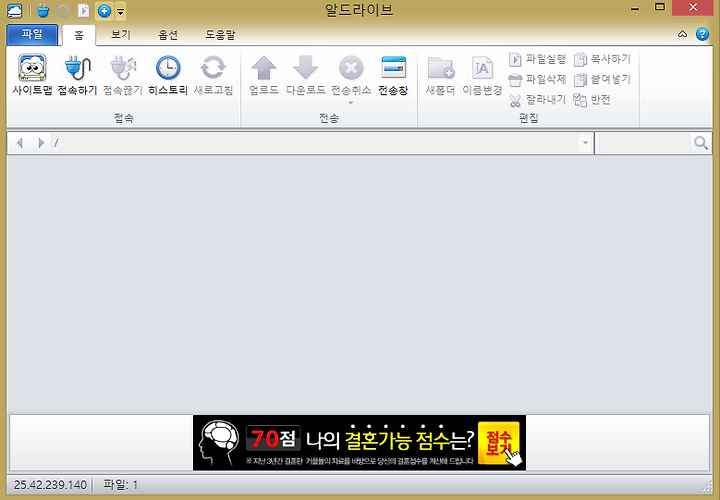Screen dimensions: 720x500
Task: Switch to the 도움말 ribbon tab
Action: click(220, 35)
